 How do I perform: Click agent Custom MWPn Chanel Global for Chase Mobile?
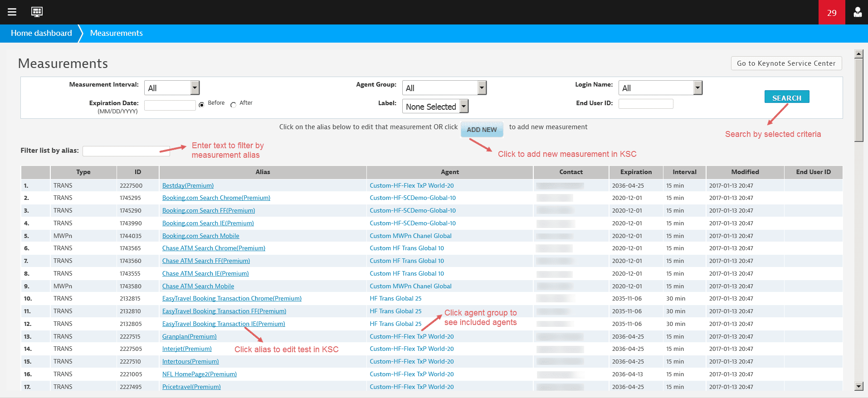click(410, 286)
